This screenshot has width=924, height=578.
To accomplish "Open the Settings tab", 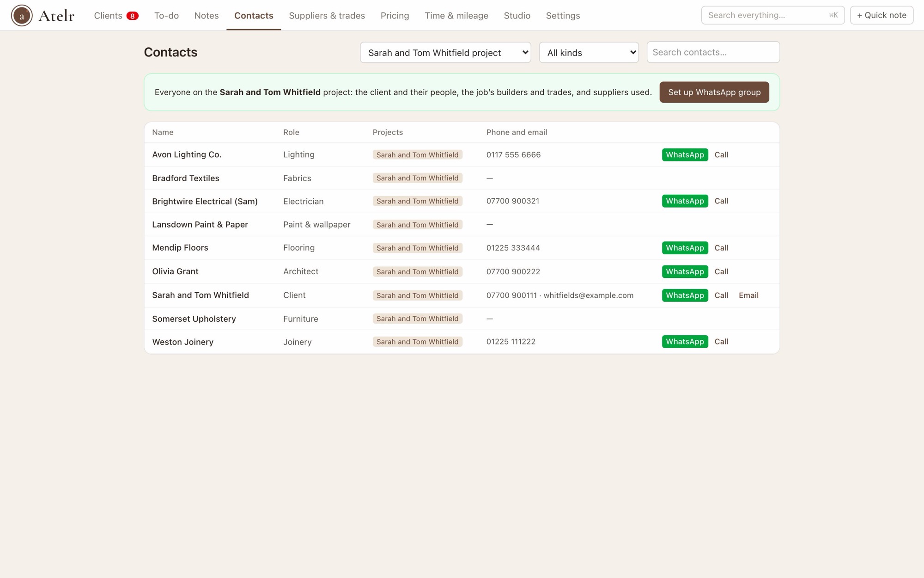I will (563, 15).
